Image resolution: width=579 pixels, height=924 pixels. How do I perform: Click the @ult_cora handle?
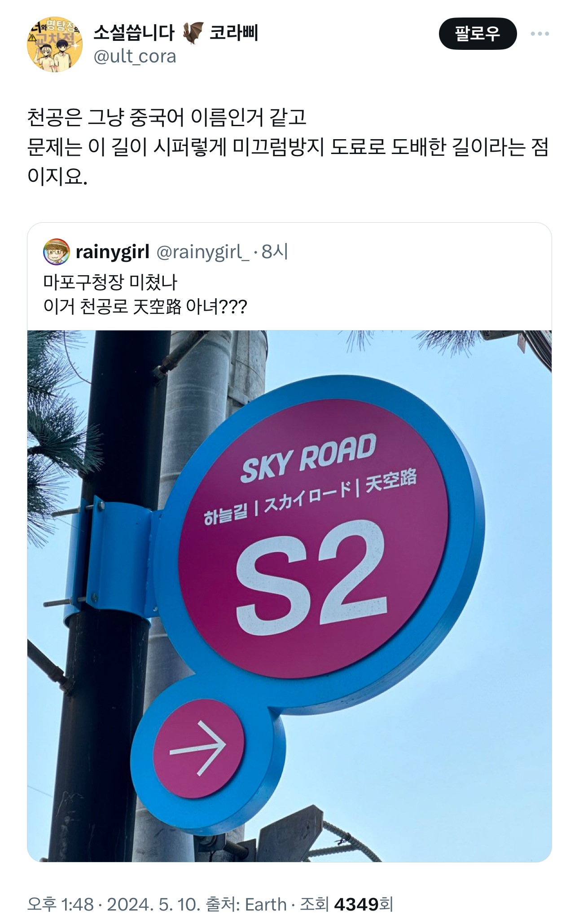135,57
